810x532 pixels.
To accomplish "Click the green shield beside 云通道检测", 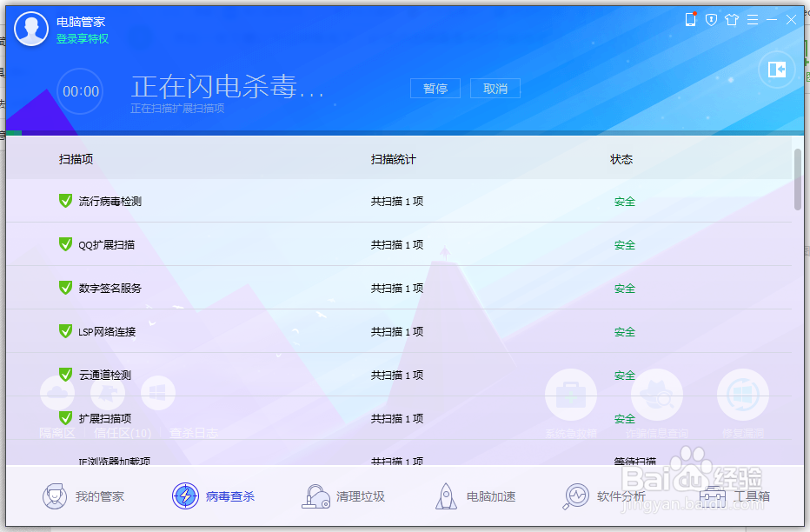I will coord(65,374).
